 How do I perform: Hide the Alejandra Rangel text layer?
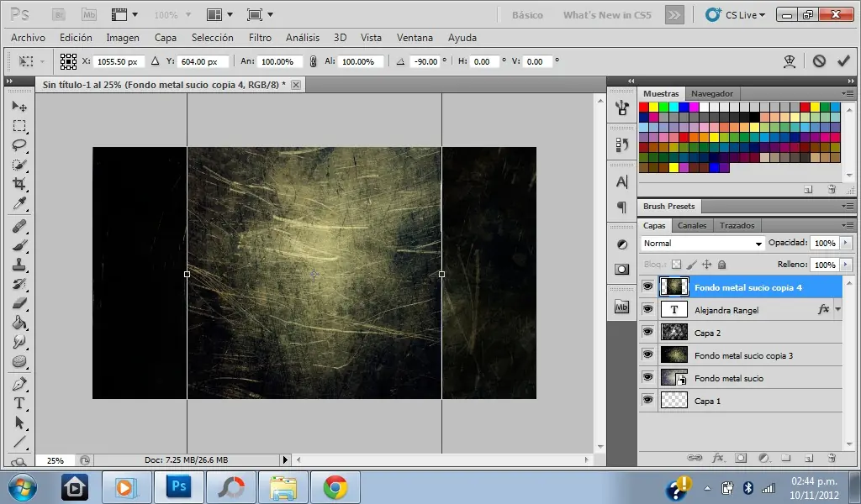647,310
